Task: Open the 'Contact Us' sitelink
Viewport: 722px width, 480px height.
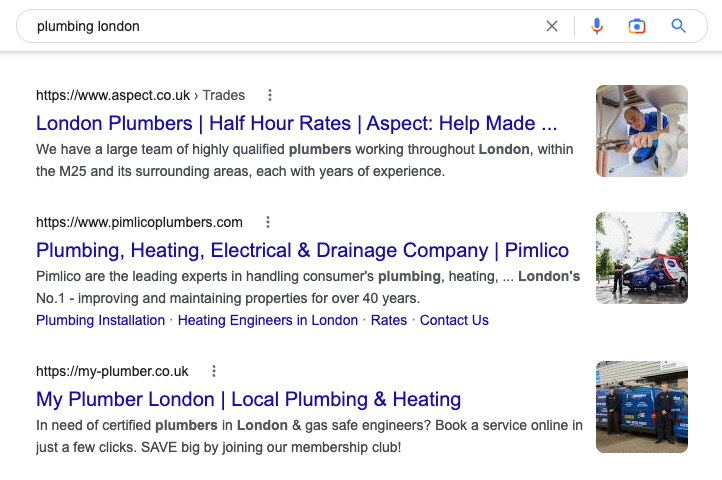Action: click(454, 320)
